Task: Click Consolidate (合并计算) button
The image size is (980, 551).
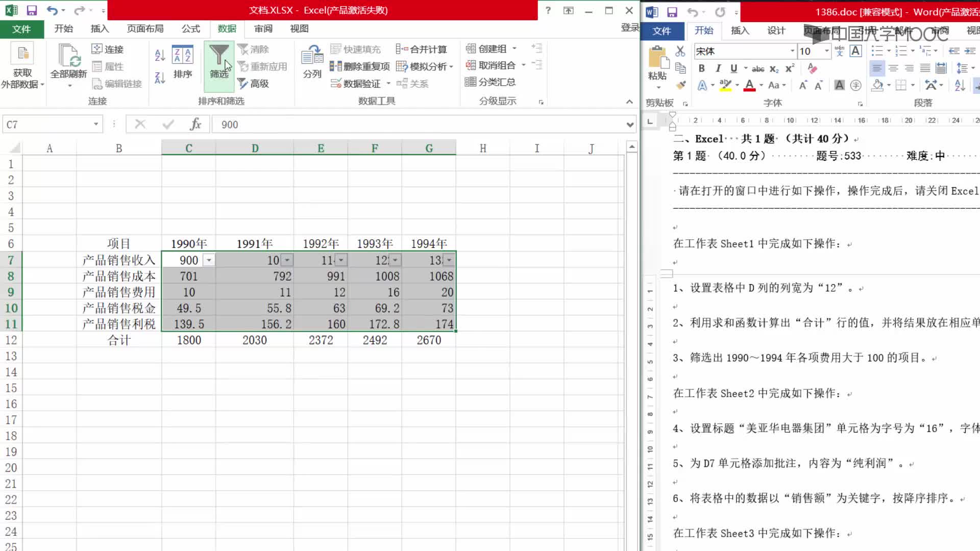Action: [422, 49]
